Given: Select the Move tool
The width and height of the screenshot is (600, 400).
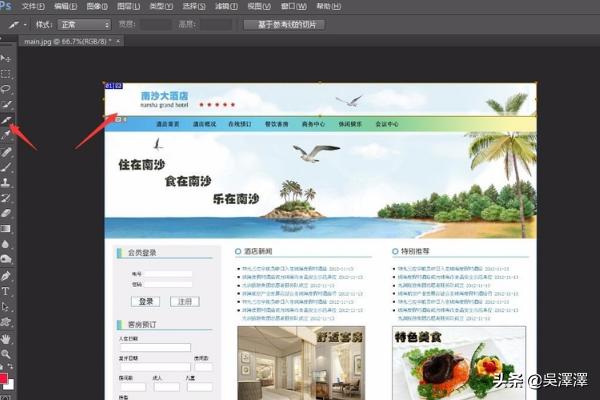Looking at the screenshot, I should click(6, 59).
